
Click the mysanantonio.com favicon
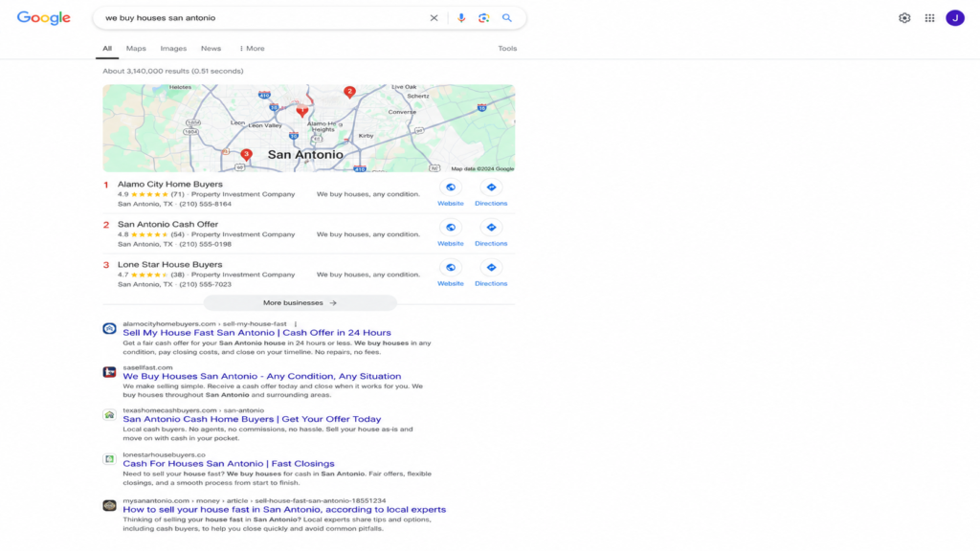109,505
